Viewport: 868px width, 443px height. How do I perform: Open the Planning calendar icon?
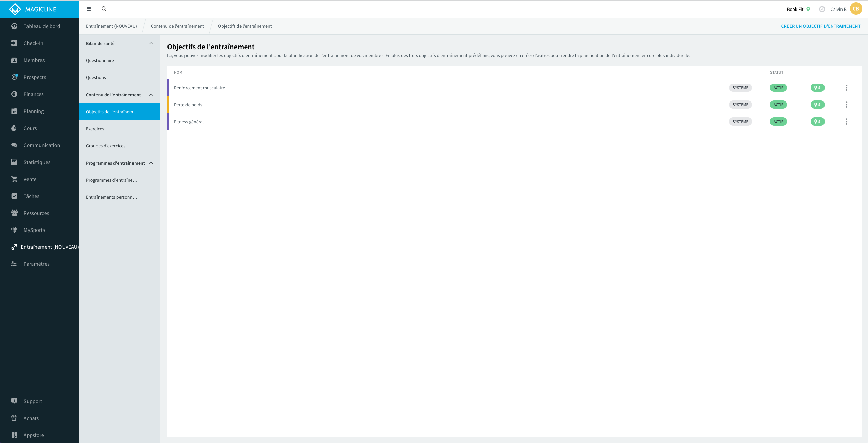[14, 111]
